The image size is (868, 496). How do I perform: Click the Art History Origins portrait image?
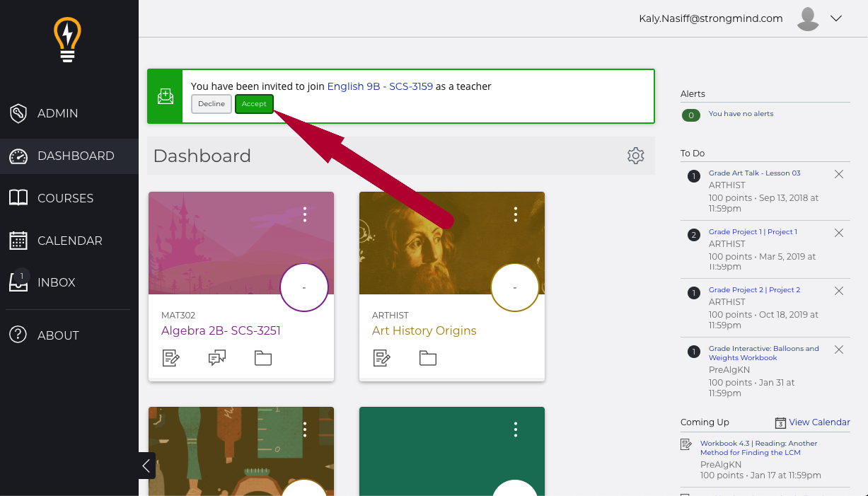[x=452, y=243]
